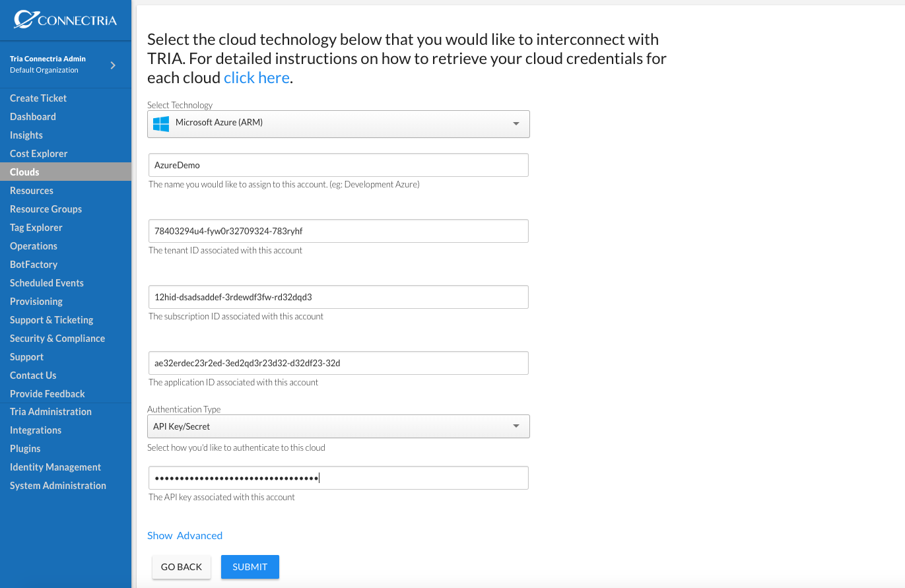Open BotFactory in sidebar
Image resolution: width=905 pixels, height=588 pixels.
click(x=34, y=265)
